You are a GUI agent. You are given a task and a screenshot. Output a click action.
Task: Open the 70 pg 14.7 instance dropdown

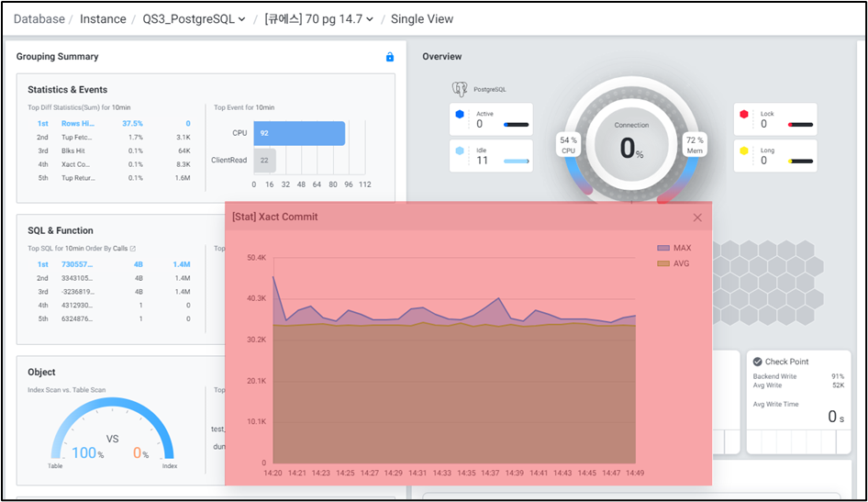(x=318, y=19)
